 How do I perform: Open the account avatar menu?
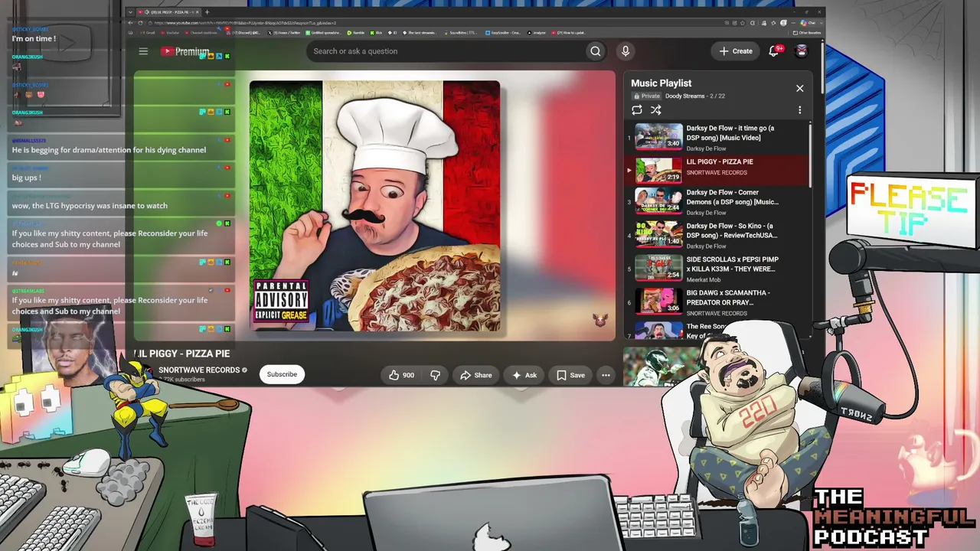coord(802,51)
